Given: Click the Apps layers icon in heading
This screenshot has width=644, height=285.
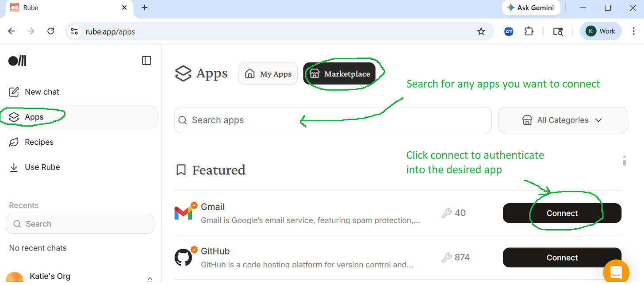Looking at the screenshot, I should 183,73.
